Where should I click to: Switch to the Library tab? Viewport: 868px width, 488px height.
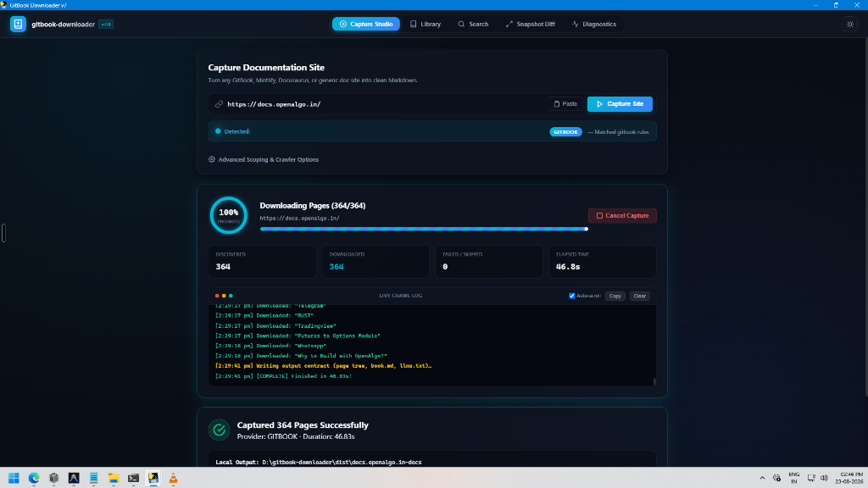[426, 24]
